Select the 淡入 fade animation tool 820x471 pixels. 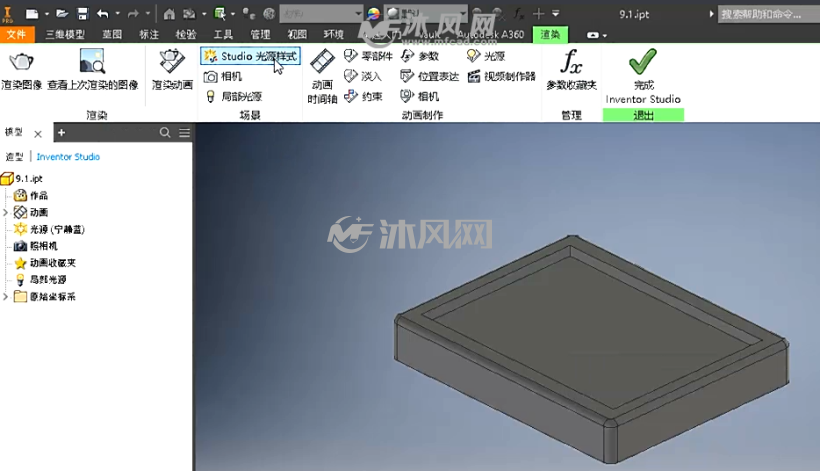(363, 77)
